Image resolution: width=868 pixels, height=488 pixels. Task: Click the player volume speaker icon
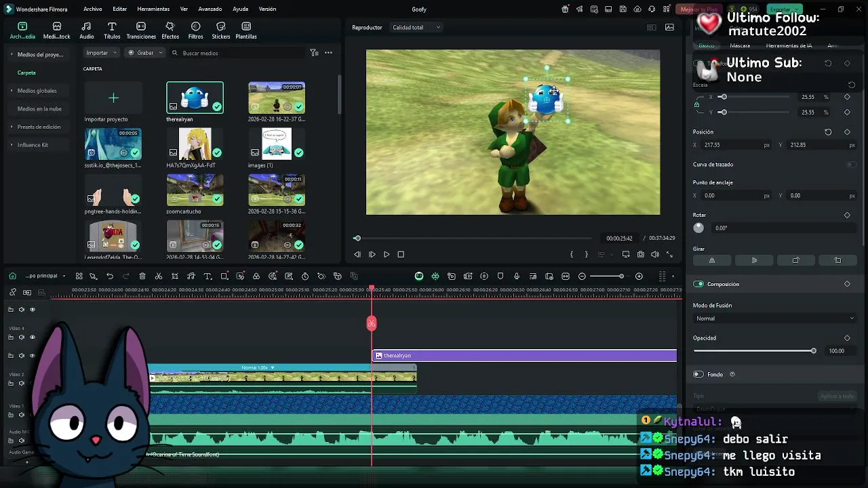tap(655, 254)
